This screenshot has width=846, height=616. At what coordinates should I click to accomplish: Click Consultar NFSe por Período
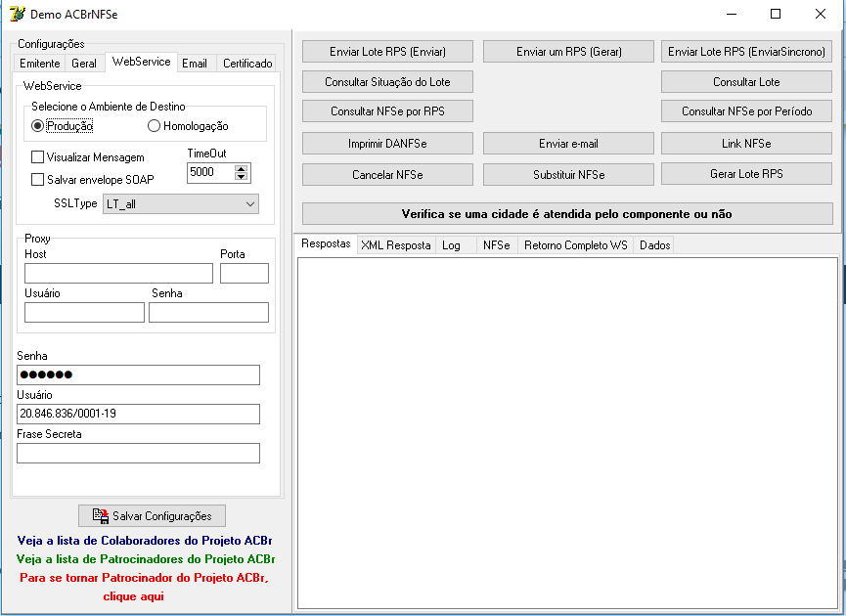[x=746, y=111]
